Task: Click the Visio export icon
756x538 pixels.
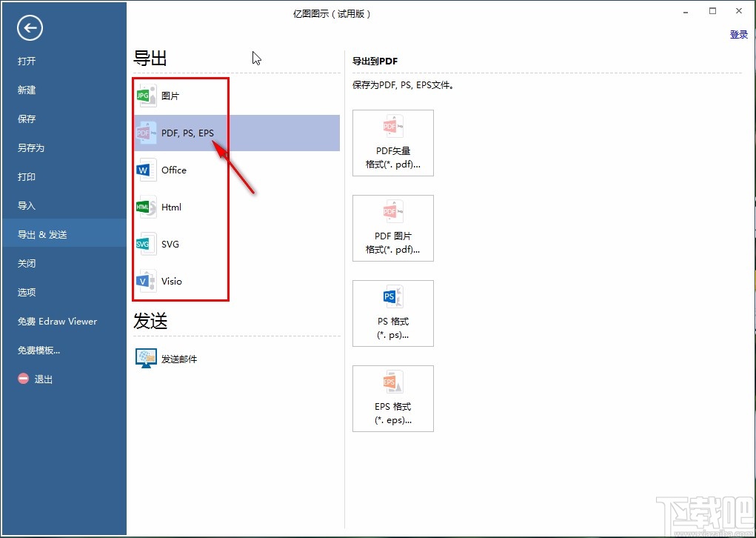Action: (x=145, y=281)
